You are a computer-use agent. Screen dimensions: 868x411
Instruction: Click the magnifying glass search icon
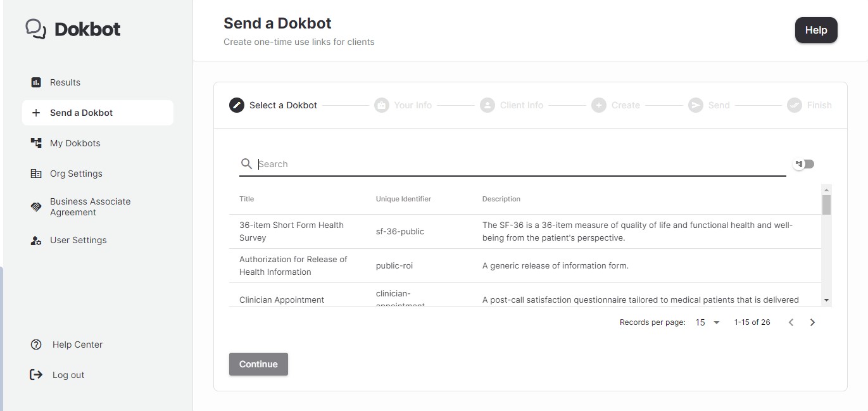[246, 164]
